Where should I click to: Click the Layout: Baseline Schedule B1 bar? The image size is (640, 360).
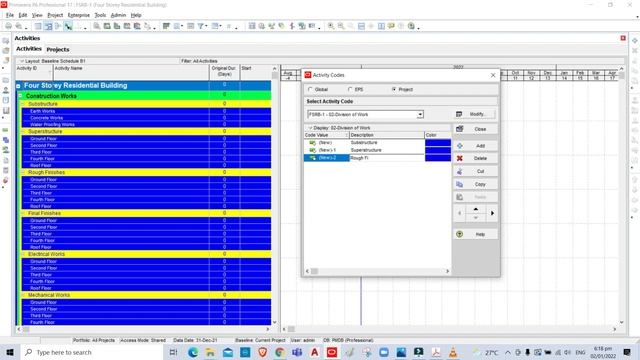98,61
